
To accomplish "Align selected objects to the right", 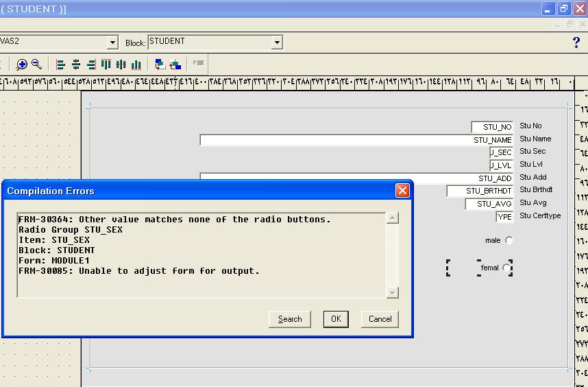I will [x=91, y=64].
